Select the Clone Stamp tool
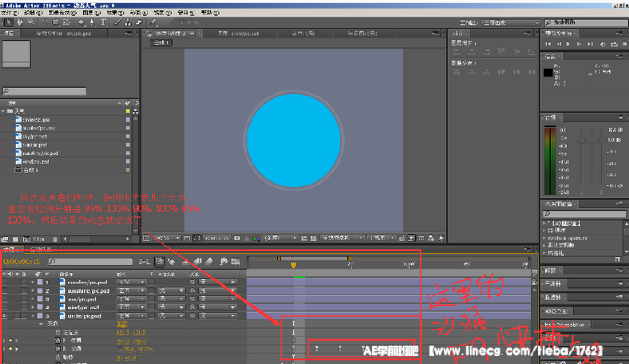The height and width of the screenshot is (364, 629). click(x=128, y=23)
